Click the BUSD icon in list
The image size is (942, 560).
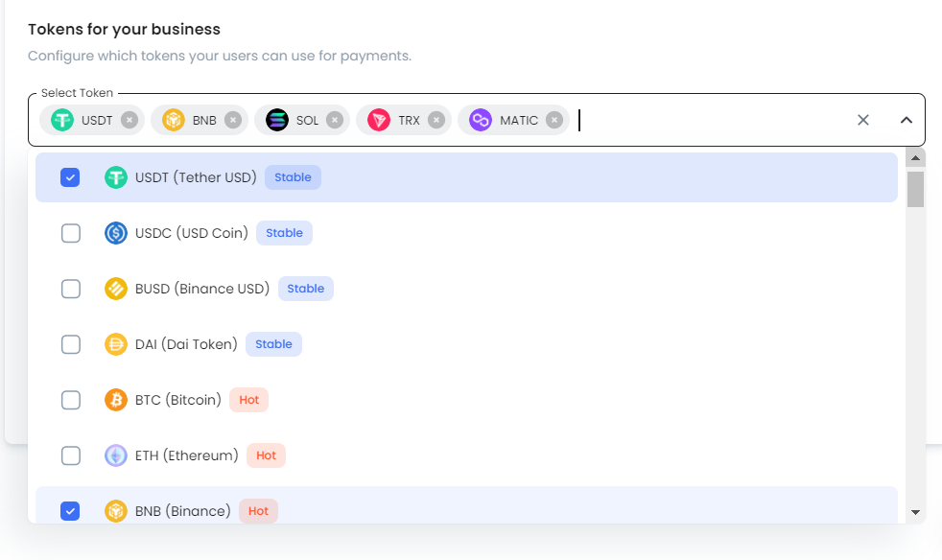tap(116, 289)
